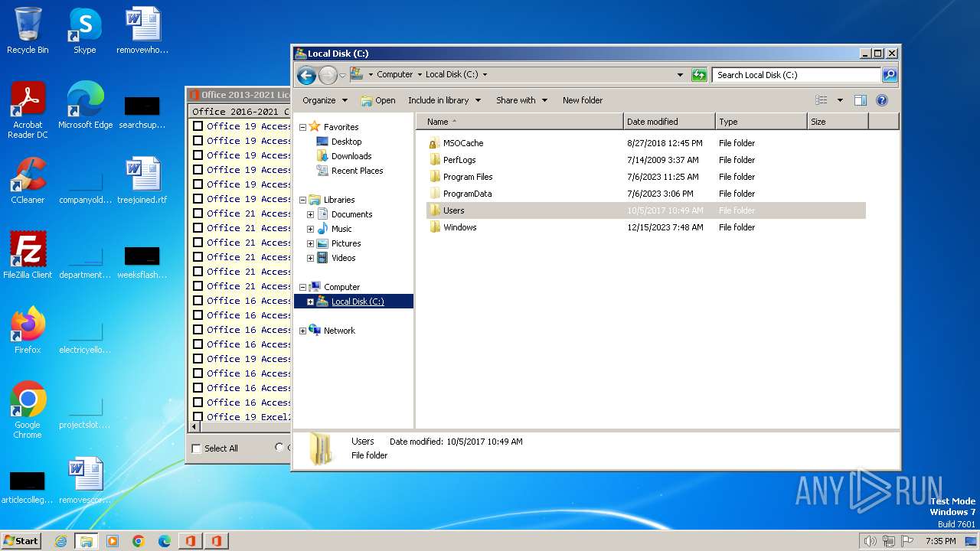
Task: Select ProgramData folder row
Action: [646, 194]
